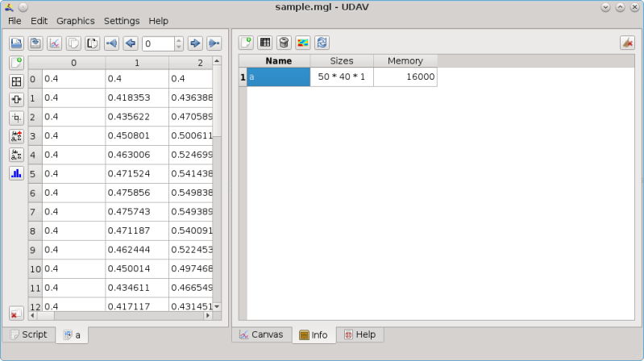Click the Memory column header

[x=405, y=60]
